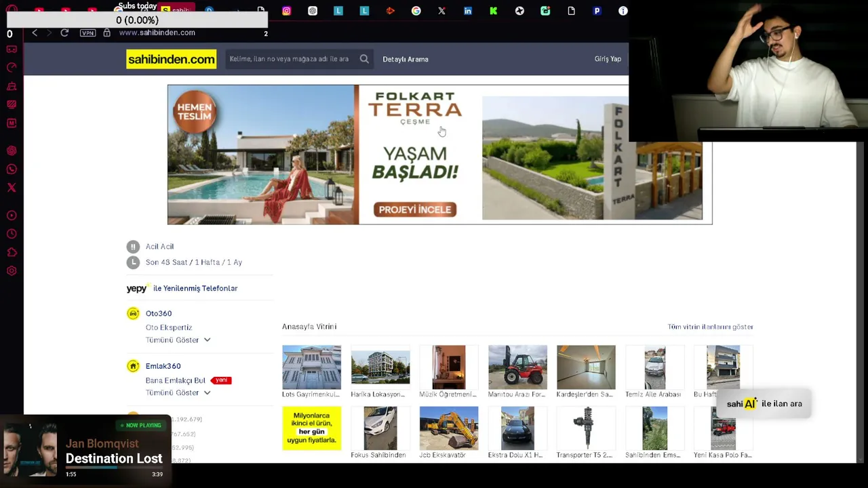Open Son 48 Saat / 1 Hafta link

point(194,262)
